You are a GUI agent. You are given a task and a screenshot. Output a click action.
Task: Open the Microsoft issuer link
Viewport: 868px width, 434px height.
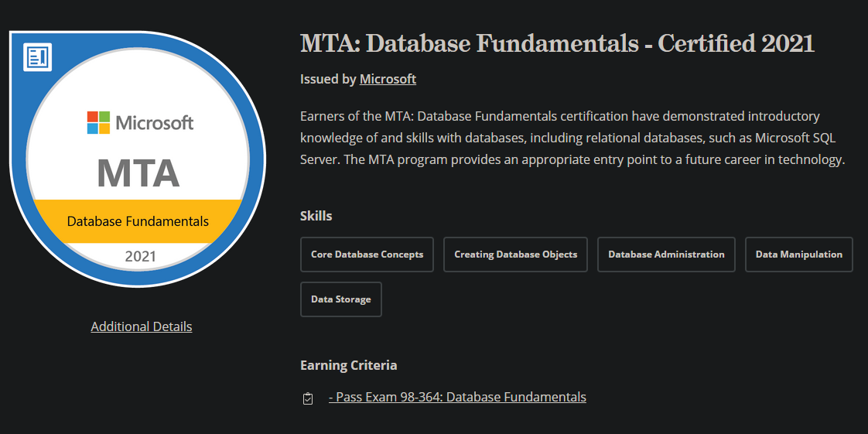tap(388, 79)
